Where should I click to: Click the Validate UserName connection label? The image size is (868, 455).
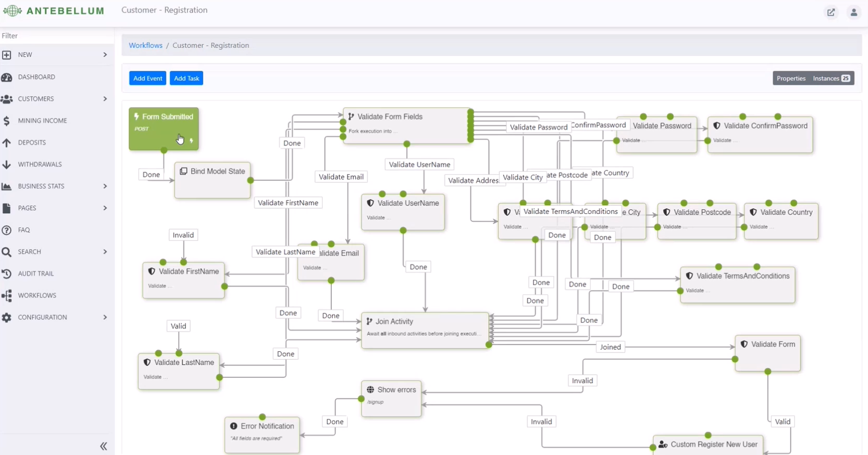419,165
